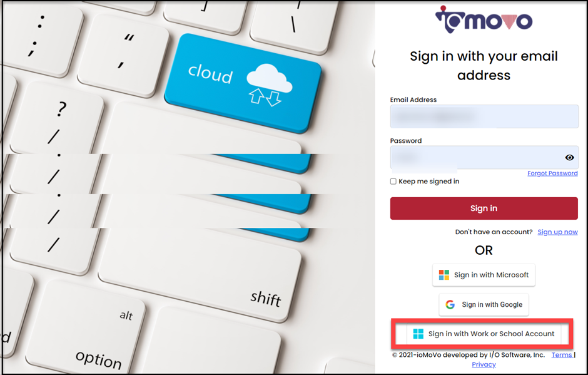This screenshot has width=588, height=375.
Task: Choose Sign in with Microsoft
Action: tap(484, 275)
